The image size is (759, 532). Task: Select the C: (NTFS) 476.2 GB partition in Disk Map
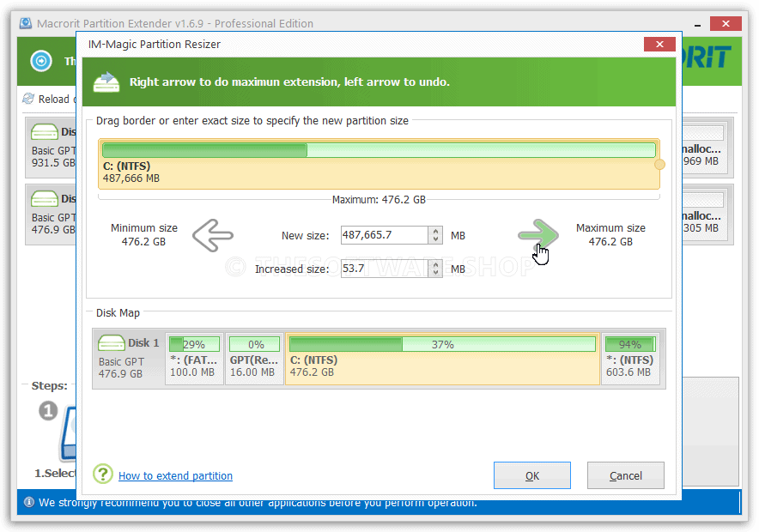442,359
